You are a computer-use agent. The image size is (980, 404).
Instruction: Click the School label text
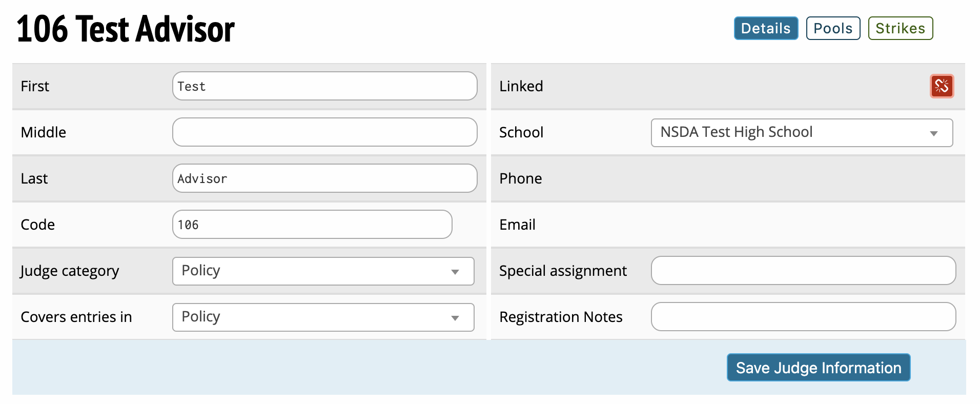(x=521, y=132)
